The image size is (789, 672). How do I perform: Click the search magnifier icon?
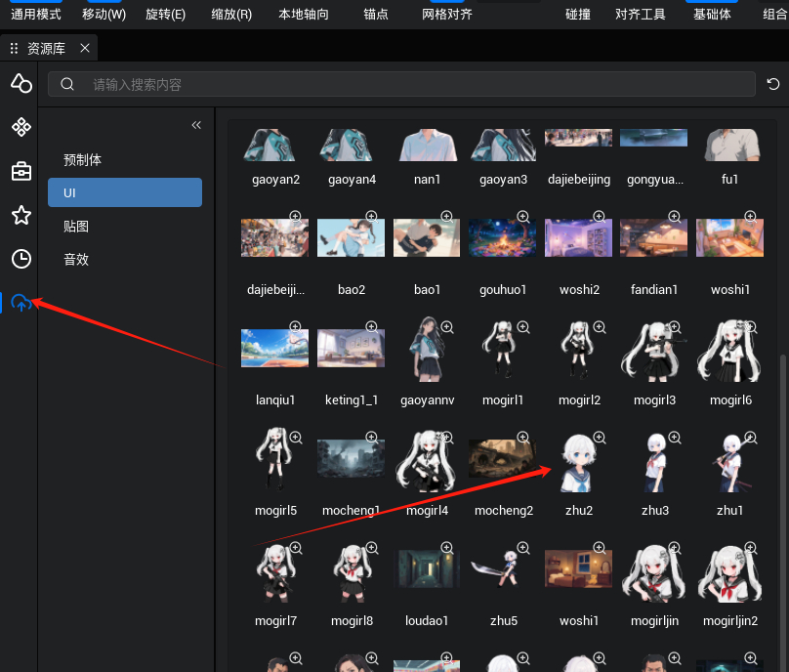tap(67, 84)
